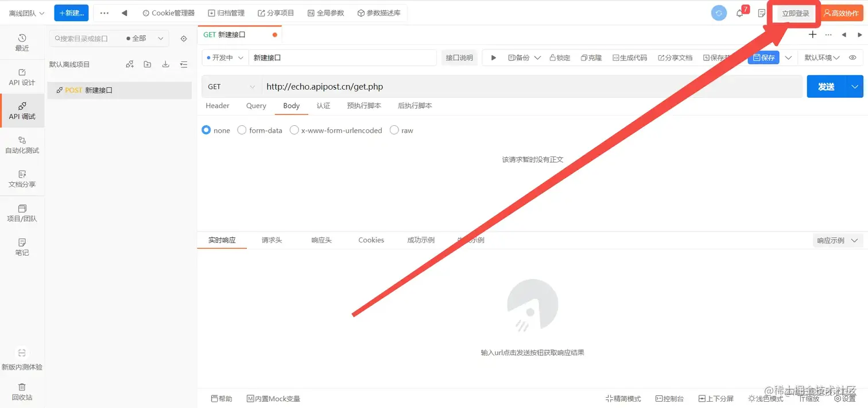Click the plus icon to add a tab
The height and width of the screenshot is (408, 868).
tap(812, 34)
